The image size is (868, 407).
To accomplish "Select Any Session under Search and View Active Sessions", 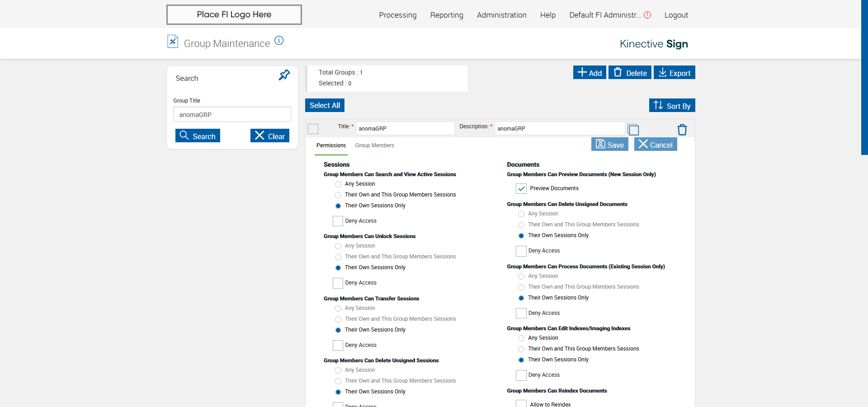I will [x=338, y=184].
